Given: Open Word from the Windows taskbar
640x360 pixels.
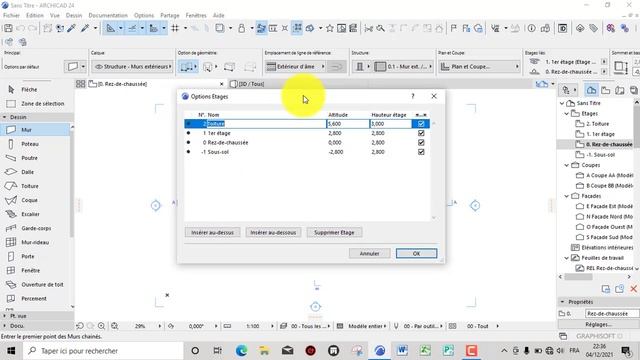Looking at the screenshot, I should coord(402,351).
